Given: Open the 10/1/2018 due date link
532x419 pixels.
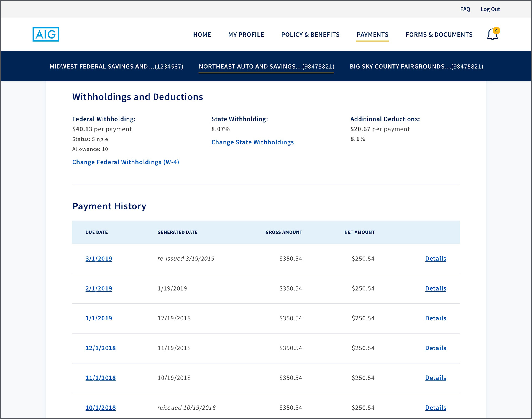Looking at the screenshot, I should tap(101, 408).
